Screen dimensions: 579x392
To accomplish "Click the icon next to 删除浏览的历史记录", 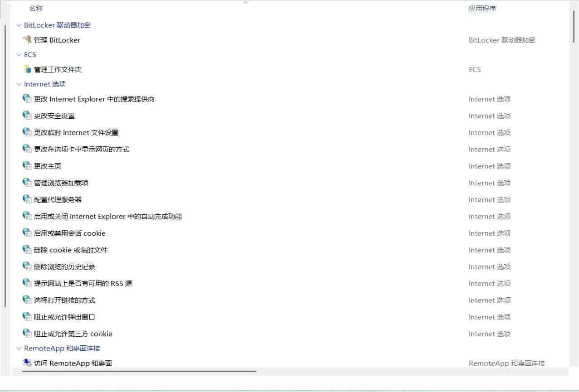I will point(27,266).
